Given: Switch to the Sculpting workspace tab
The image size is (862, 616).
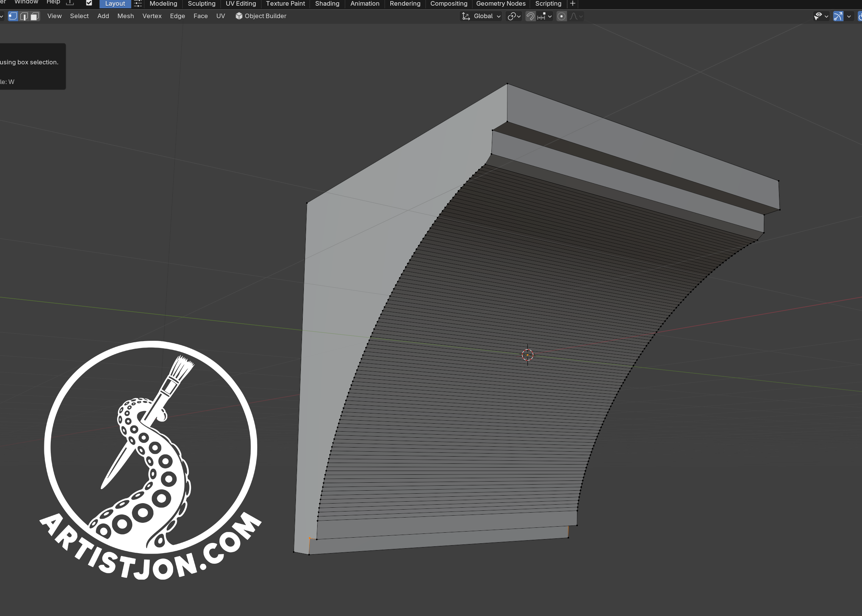Looking at the screenshot, I should pyautogui.click(x=202, y=4).
